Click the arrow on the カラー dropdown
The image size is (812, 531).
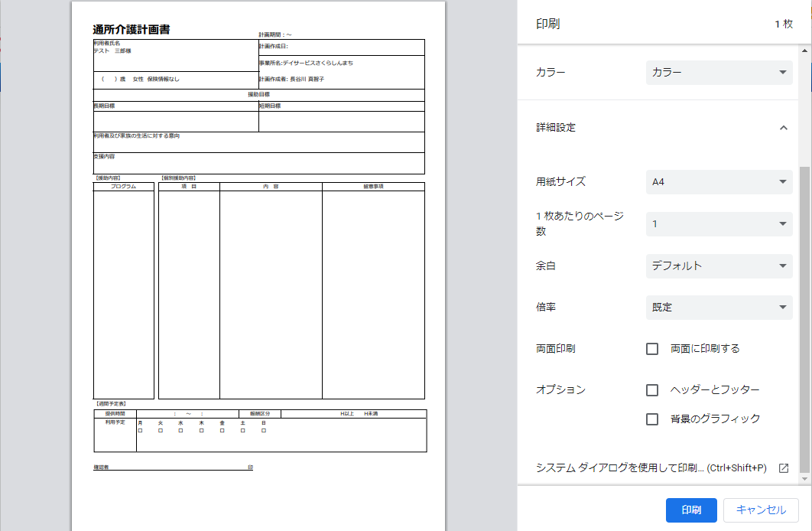pyautogui.click(x=781, y=73)
